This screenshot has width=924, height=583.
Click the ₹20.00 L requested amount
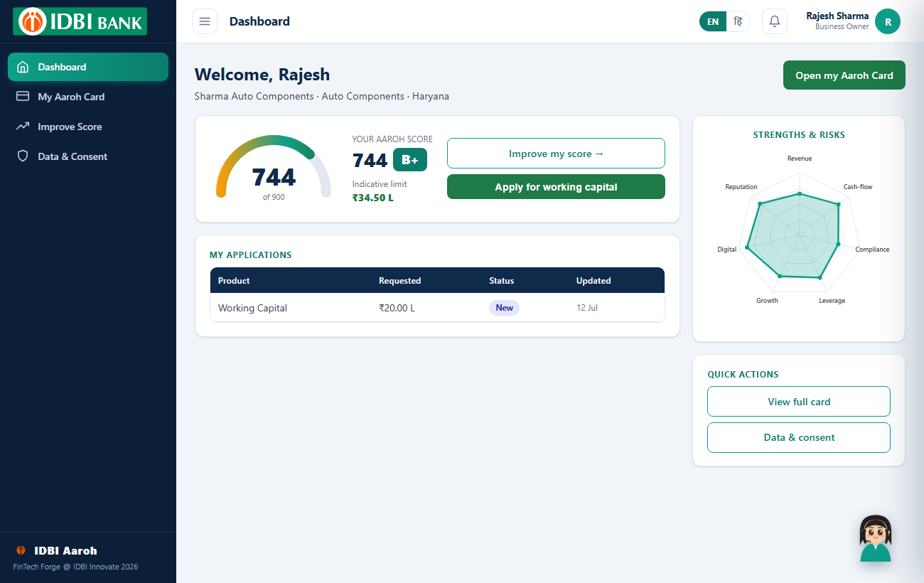pyautogui.click(x=397, y=308)
